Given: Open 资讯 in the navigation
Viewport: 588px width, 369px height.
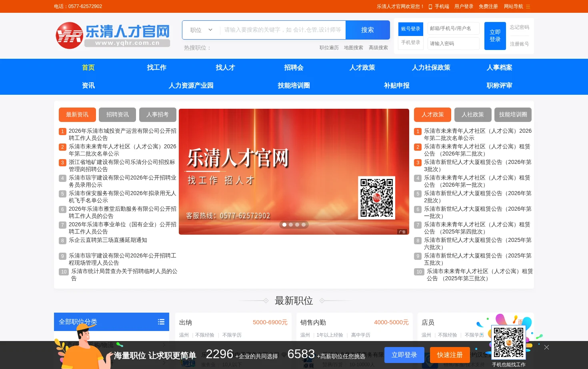Looking at the screenshot, I should tap(88, 86).
